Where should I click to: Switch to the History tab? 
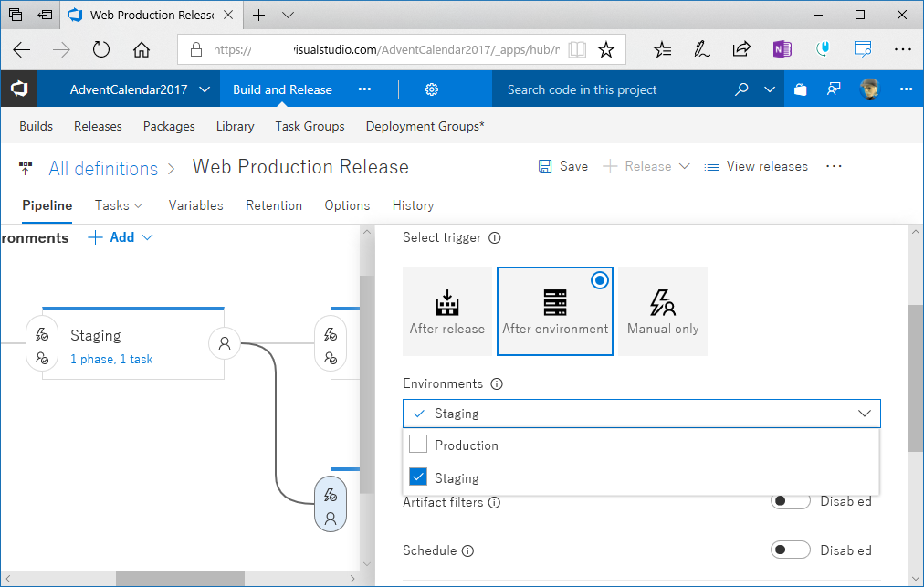click(413, 205)
